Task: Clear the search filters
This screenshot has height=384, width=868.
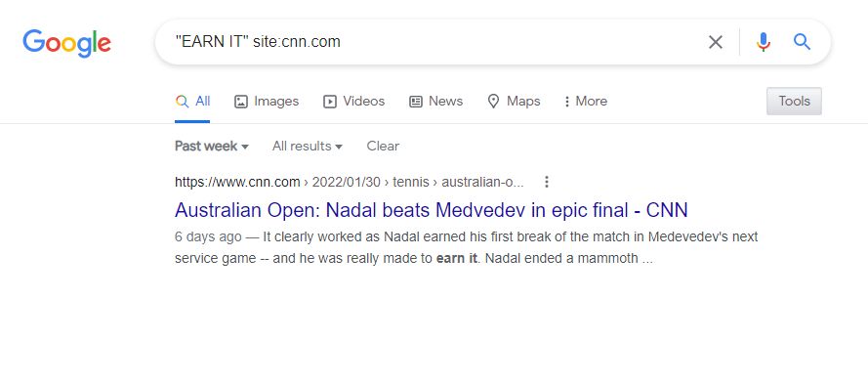Action: coord(383,147)
